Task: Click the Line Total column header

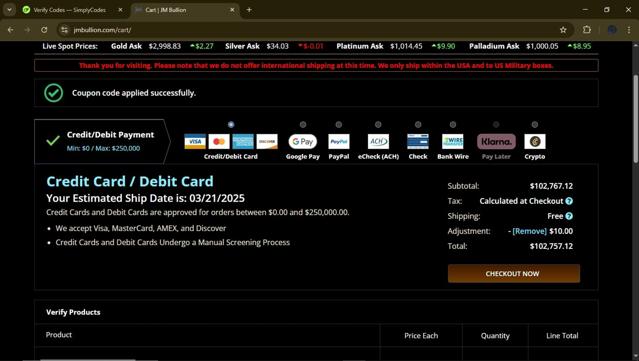Action: coord(562,336)
